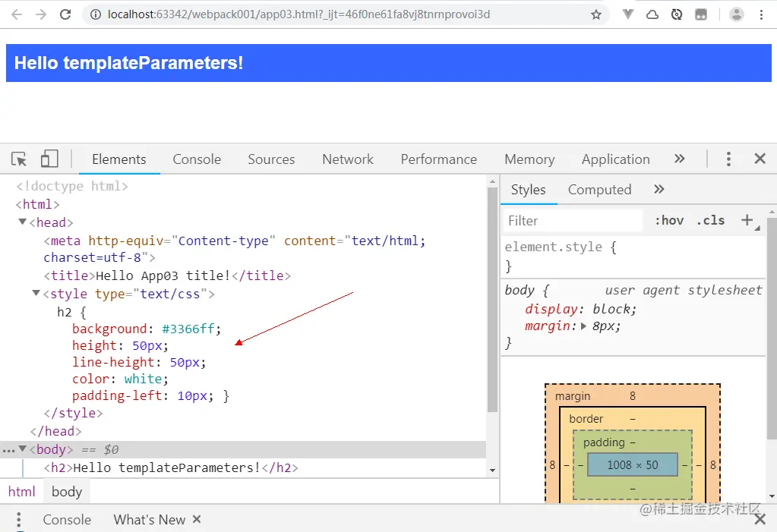
Task: Open the Network tab
Action: pos(348,159)
